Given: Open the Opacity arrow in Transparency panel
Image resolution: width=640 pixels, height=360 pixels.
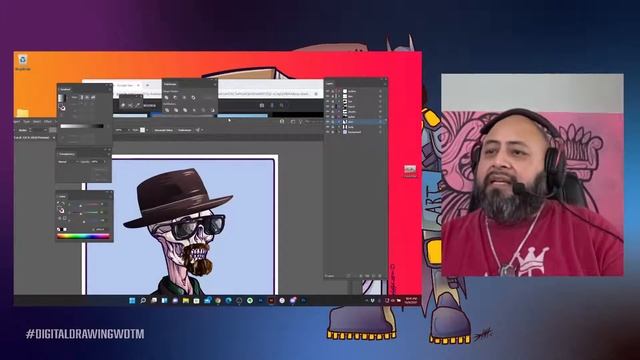Looking at the screenshot, I should pos(104,162).
